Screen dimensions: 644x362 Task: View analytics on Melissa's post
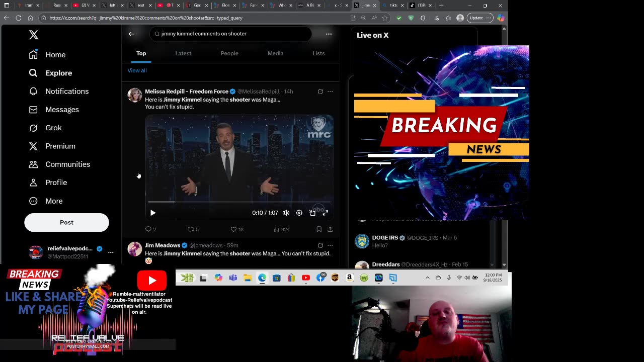(x=281, y=229)
